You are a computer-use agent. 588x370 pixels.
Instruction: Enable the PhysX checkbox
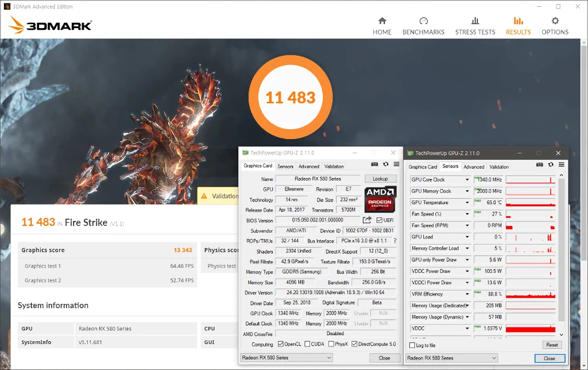331,344
